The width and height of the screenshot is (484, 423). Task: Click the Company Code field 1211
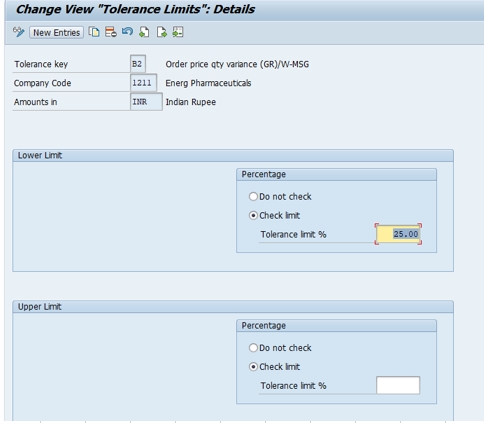[143, 83]
